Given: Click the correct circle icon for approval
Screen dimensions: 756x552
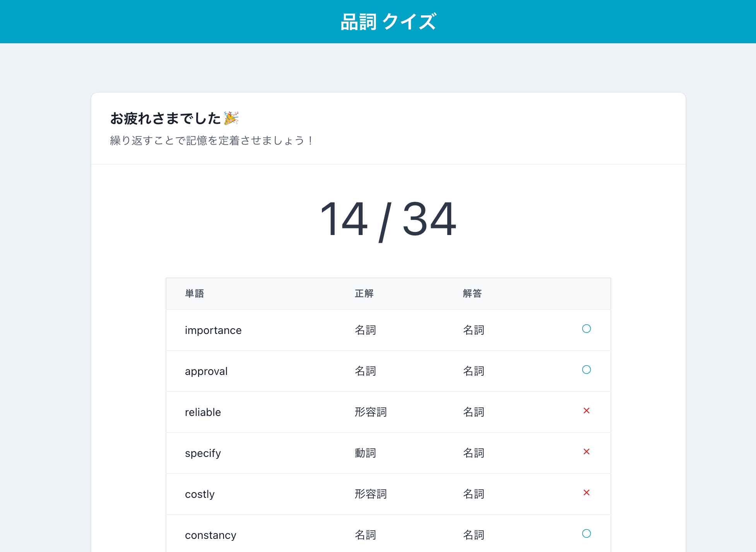Looking at the screenshot, I should tap(586, 370).
